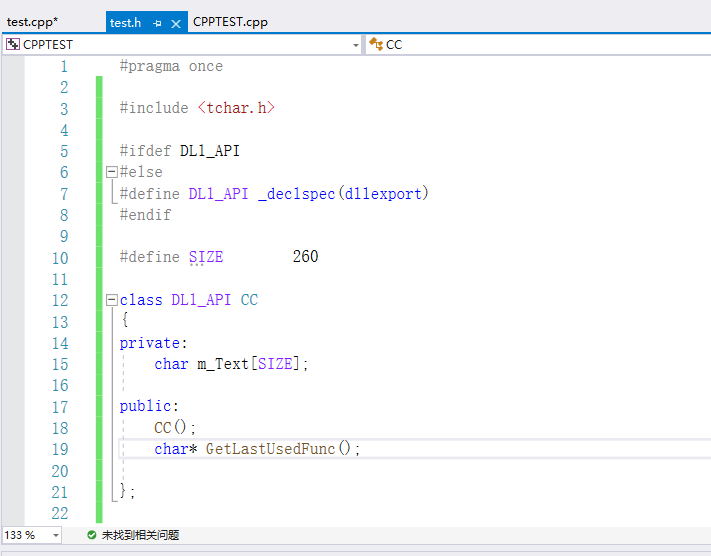711x556 pixels.
Task: Switch to the test.cpp* tab
Action: click(32, 22)
